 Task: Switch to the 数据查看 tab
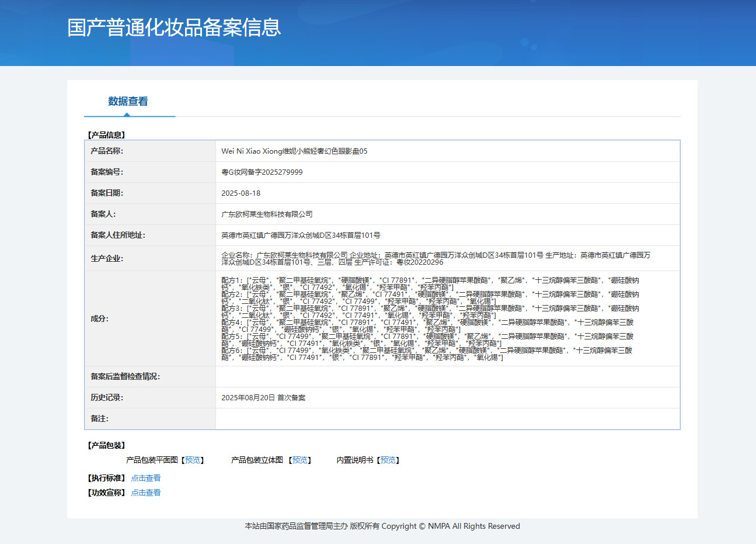(x=128, y=102)
